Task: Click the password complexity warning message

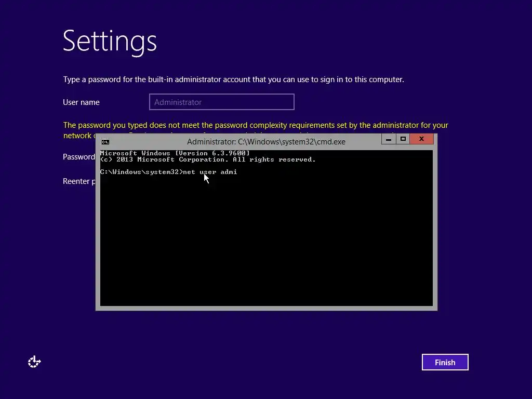Action: click(x=256, y=129)
